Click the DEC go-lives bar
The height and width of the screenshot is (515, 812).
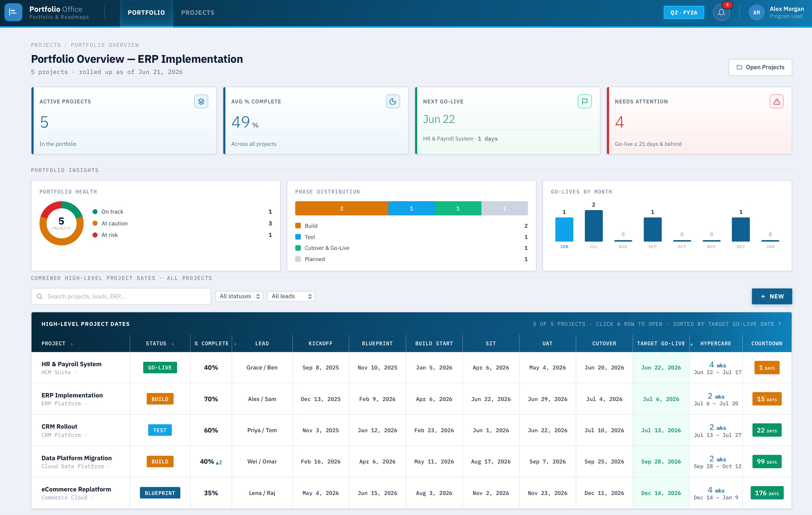pos(741,229)
